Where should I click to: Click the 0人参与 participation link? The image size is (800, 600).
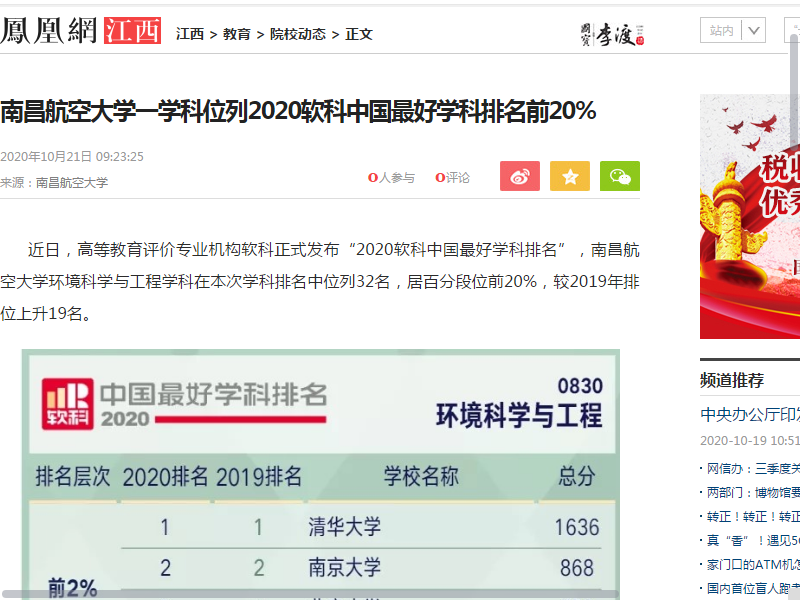pos(391,178)
